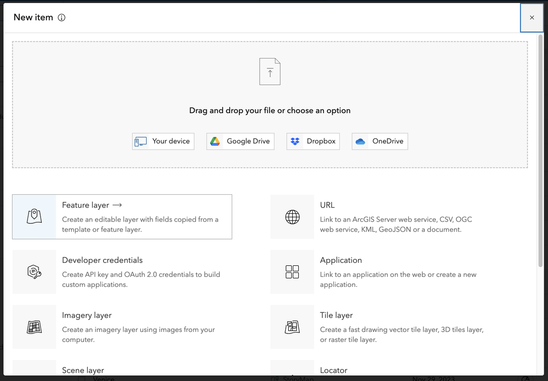
Task: Click the URL description about ArcGIS Server
Action: 396,224
